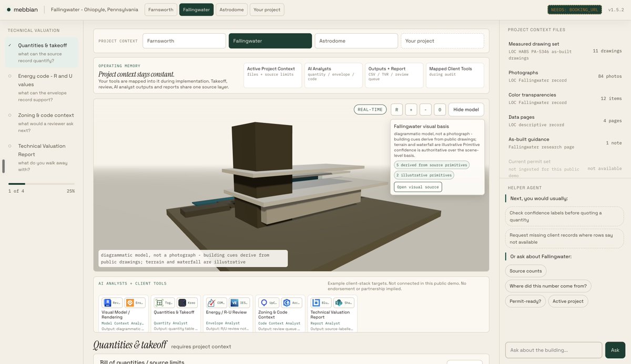Open Photographs context file

(x=565, y=76)
